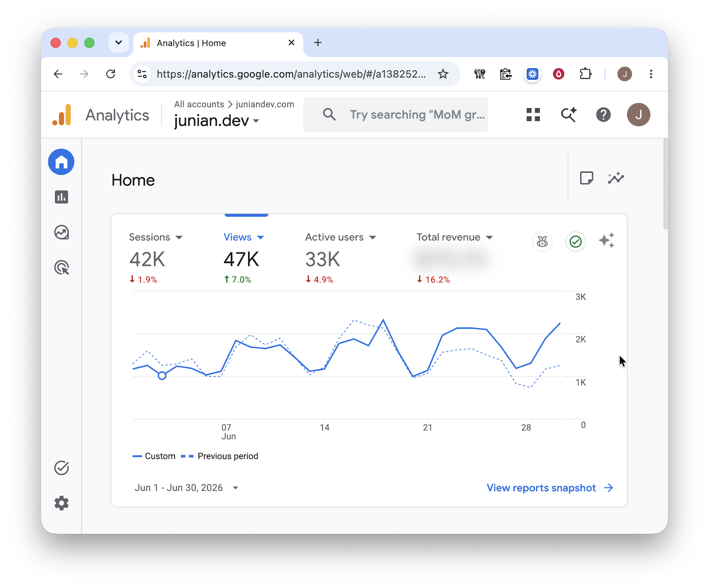
Task: Close the Analytics | Home tab
Action: click(291, 43)
